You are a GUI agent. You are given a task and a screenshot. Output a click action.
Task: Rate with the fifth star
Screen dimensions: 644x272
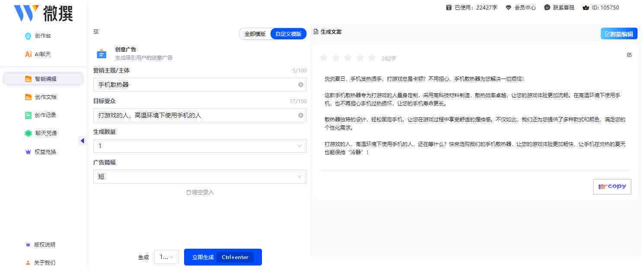[372, 57]
